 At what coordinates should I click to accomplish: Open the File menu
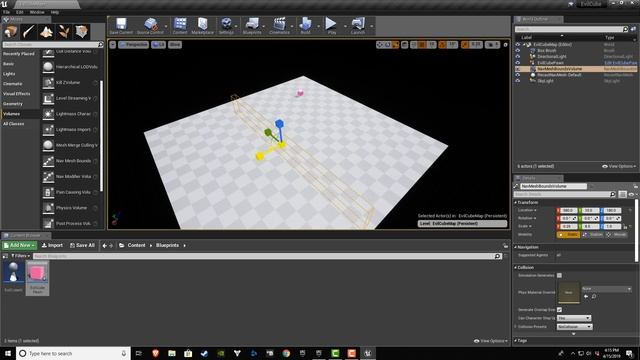[x=7, y=12]
